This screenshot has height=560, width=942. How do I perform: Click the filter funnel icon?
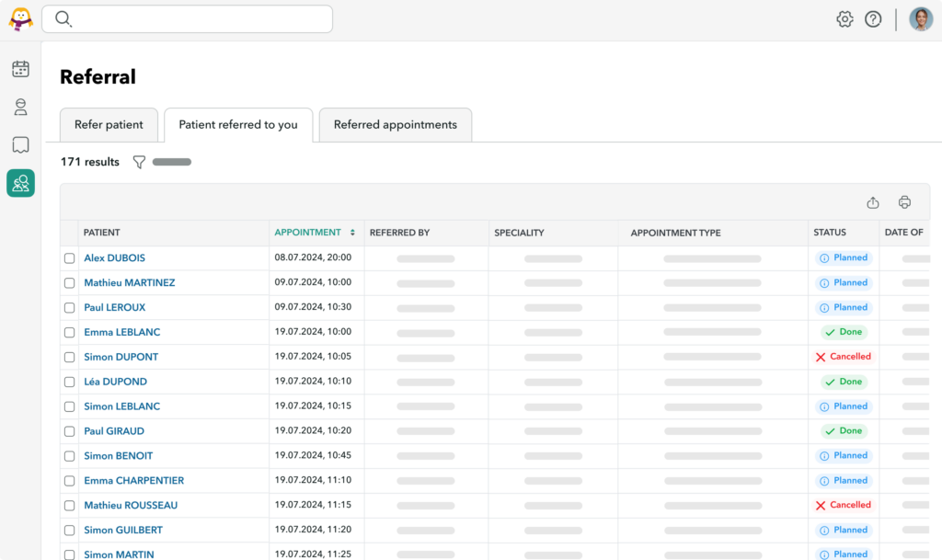click(139, 162)
